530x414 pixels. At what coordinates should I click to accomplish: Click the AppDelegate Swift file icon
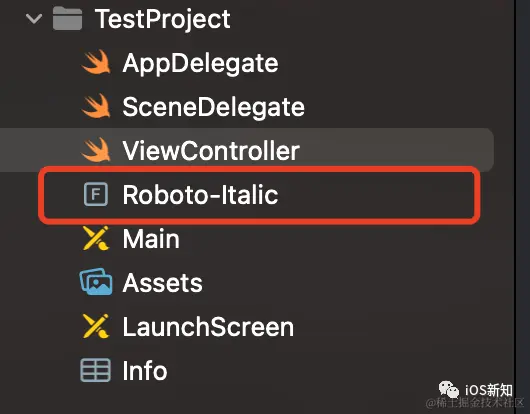tap(96, 62)
